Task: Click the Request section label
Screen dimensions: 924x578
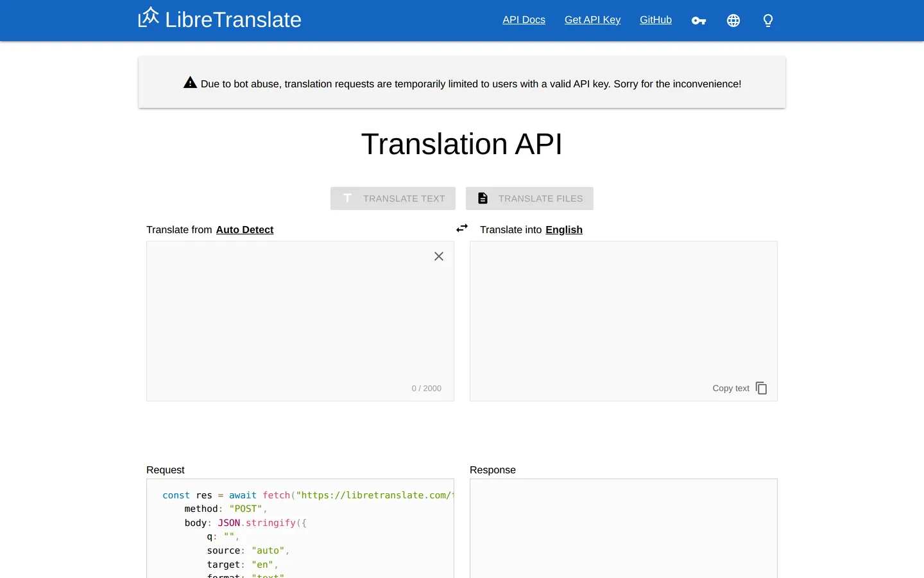Action: point(166,470)
